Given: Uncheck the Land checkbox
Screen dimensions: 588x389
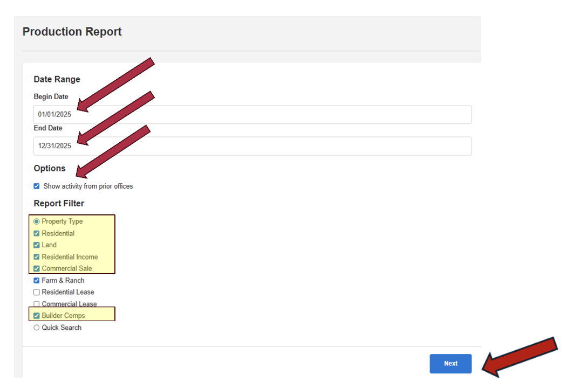Looking at the screenshot, I should point(37,245).
